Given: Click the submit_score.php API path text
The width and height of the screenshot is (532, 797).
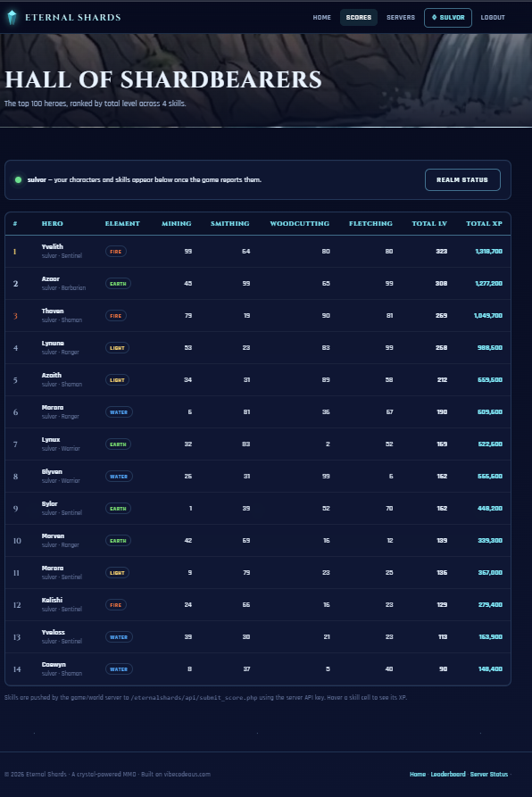Looking at the screenshot, I should 194,698.
